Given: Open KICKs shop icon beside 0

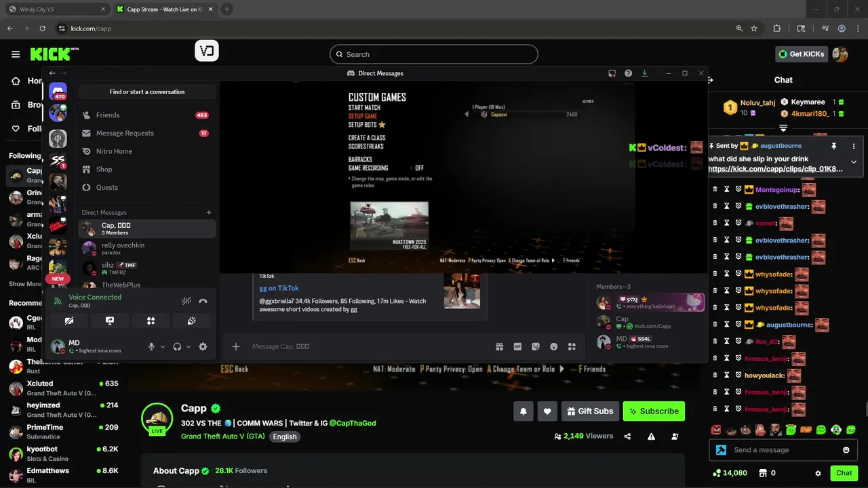Looking at the screenshot, I should [762, 473].
